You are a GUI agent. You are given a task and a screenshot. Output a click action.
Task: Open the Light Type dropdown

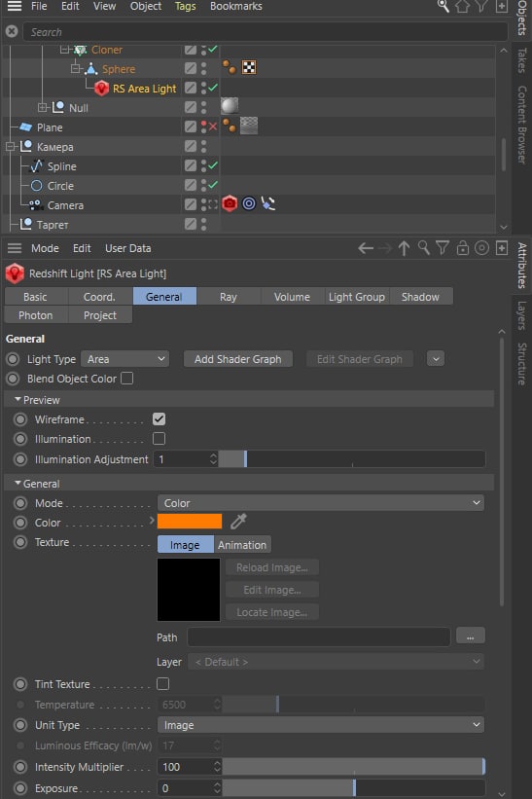pos(125,359)
